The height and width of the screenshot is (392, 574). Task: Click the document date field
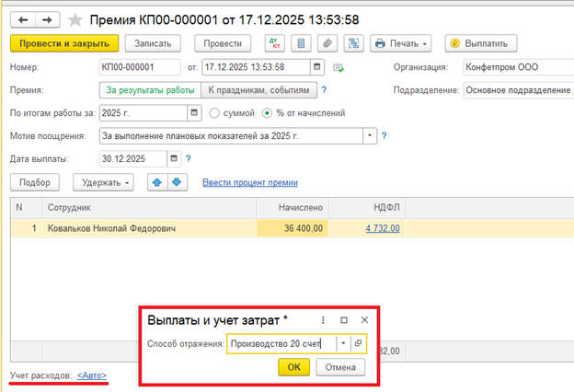(257, 67)
